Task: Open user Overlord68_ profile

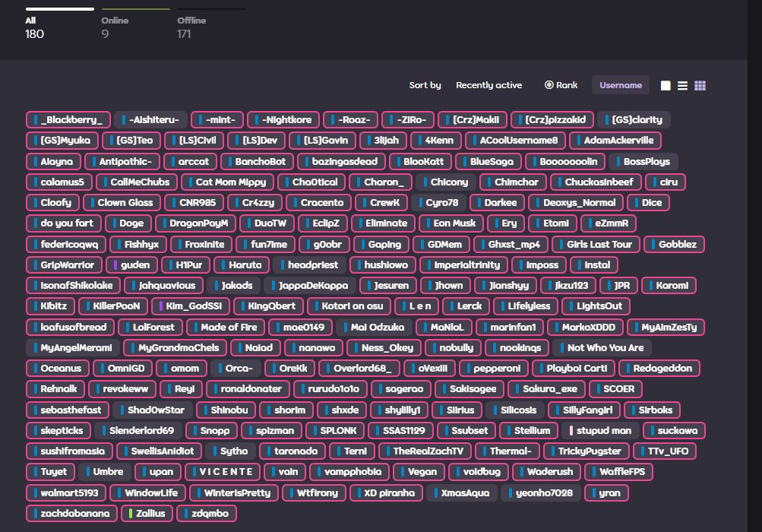Action: point(359,368)
